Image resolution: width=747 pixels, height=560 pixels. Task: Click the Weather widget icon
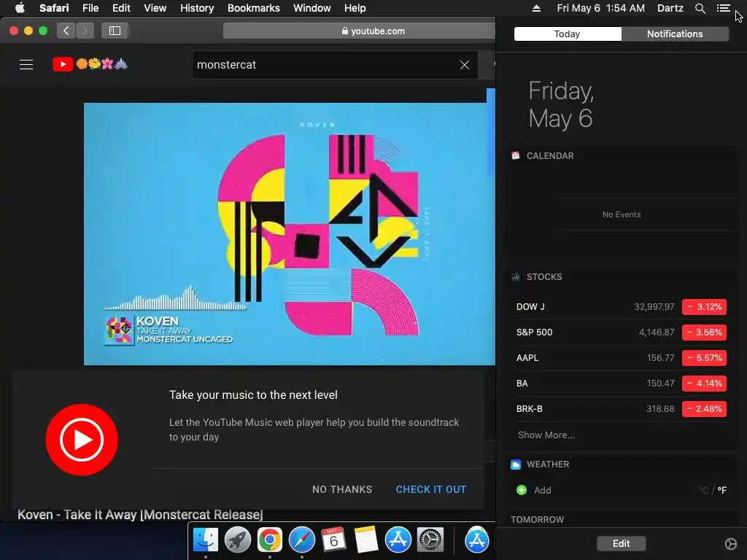[x=516, y=464]
